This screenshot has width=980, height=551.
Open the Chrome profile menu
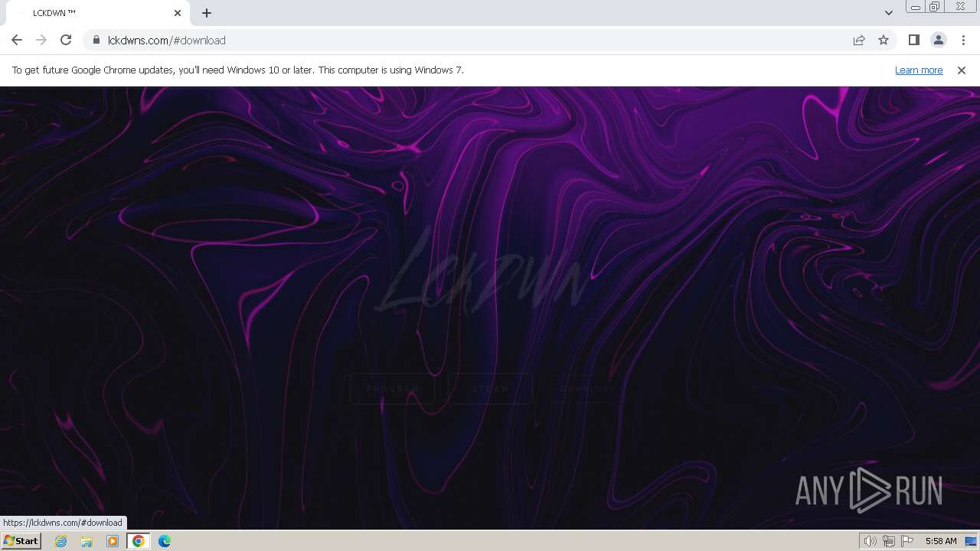938,40
